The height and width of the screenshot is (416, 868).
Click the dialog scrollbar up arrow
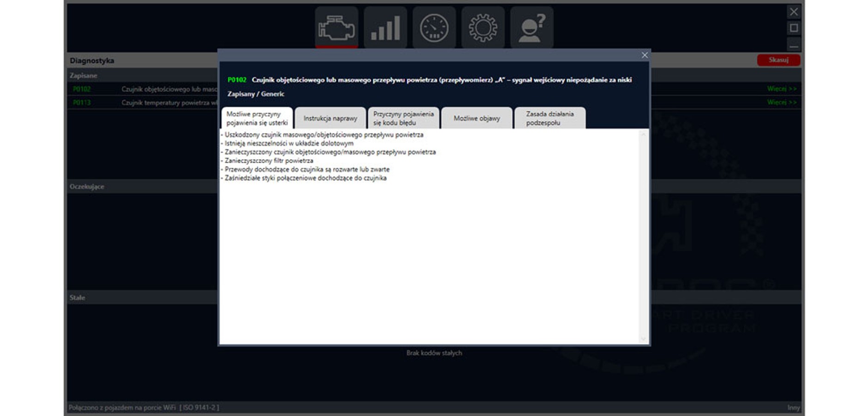point(643,134)
